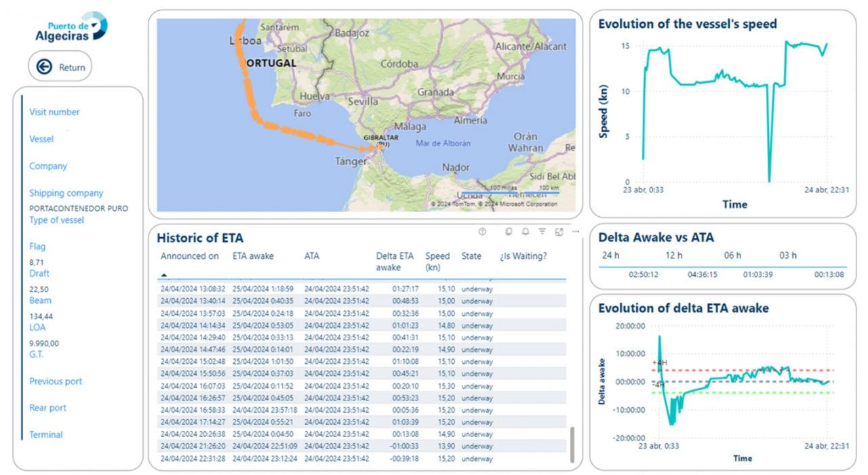Screen dimensions: 868x475
Task: Click the Historic of ETA title
Action: click(x=200, y=238)
